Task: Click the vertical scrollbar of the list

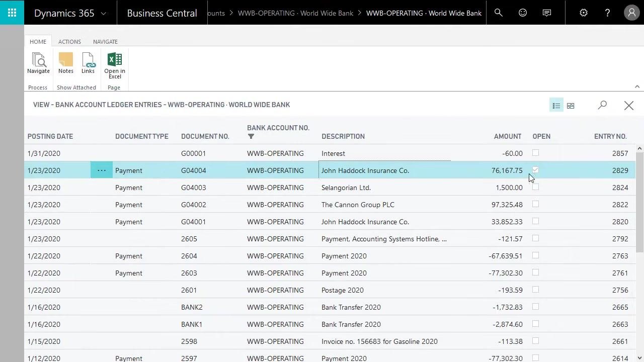Action: tap(639, 201)
